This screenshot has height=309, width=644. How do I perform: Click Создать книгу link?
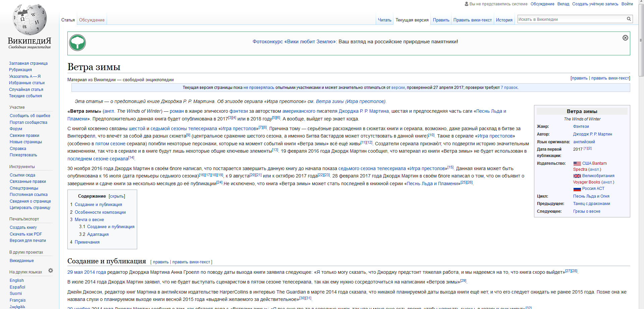pos(23,227)
